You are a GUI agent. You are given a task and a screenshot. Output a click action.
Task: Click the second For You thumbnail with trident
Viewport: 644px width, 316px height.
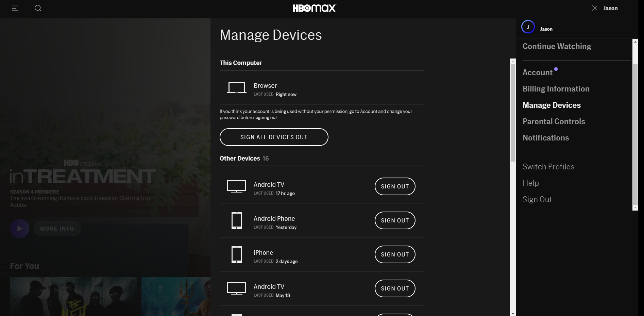pos(176,296)
